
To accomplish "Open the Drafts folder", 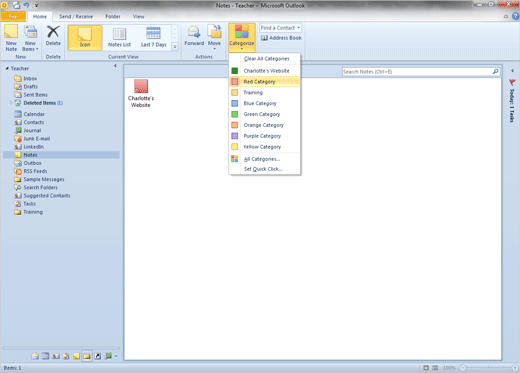I will coord(26,87).
